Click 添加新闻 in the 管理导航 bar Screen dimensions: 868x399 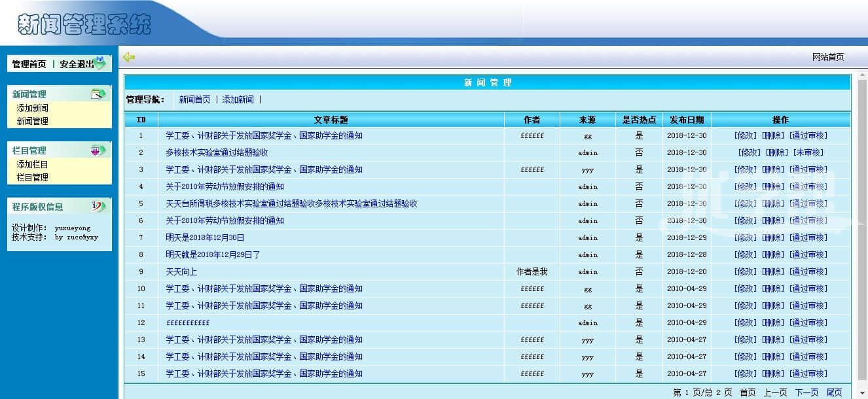click(238, 99)
